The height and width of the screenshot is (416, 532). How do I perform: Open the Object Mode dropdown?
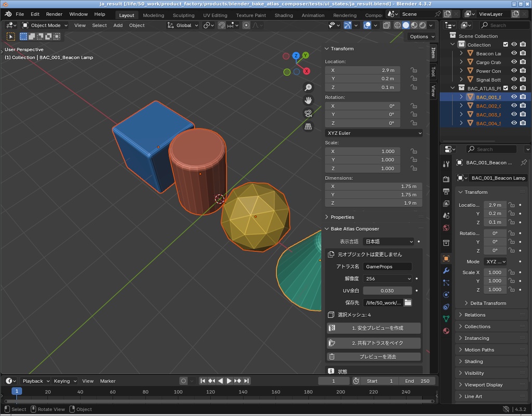(x=45, y=25)
